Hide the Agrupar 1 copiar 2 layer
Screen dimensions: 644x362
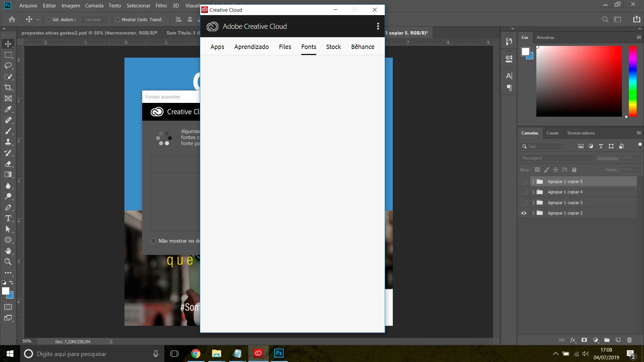point(524,213)
